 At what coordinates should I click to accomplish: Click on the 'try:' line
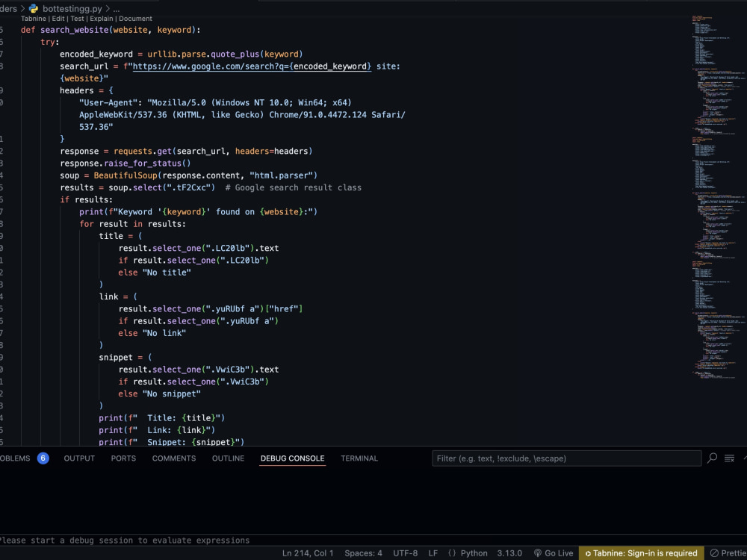tap(50, 42)
